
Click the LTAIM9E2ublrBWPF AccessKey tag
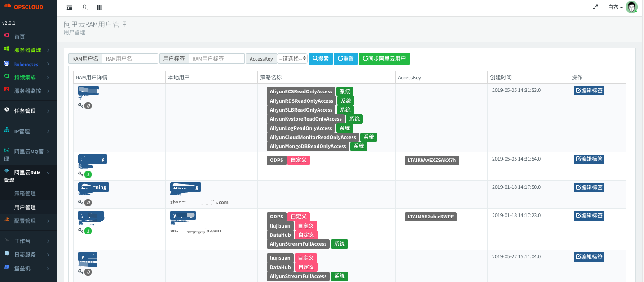431,217
